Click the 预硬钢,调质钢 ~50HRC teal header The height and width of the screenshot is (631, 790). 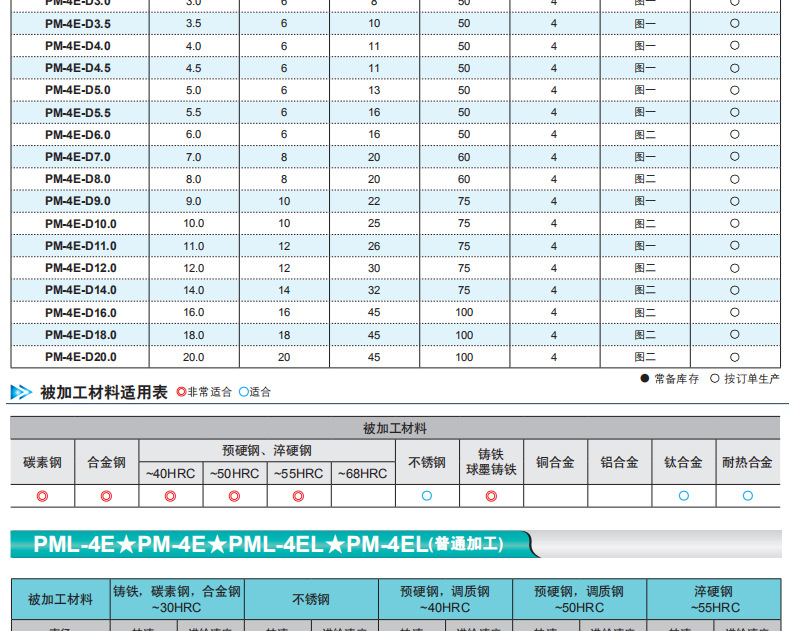[x=579, y=599]
